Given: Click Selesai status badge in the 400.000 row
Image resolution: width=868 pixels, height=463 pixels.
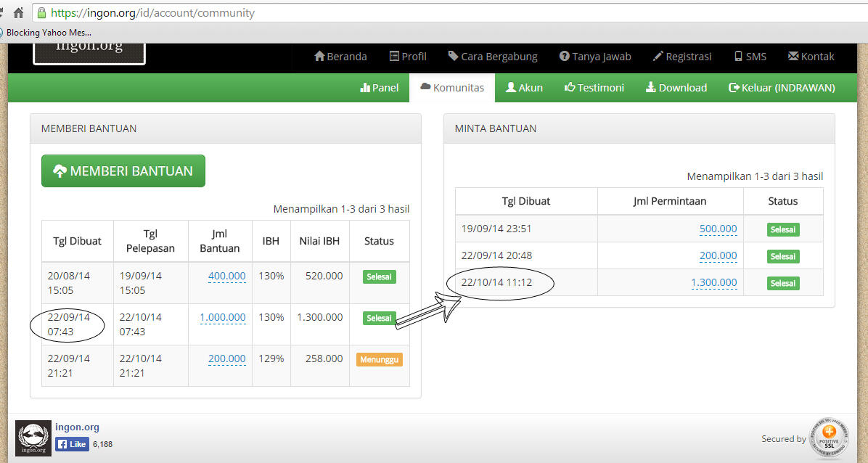Looking at the screenshot, I should click(379, 277).
